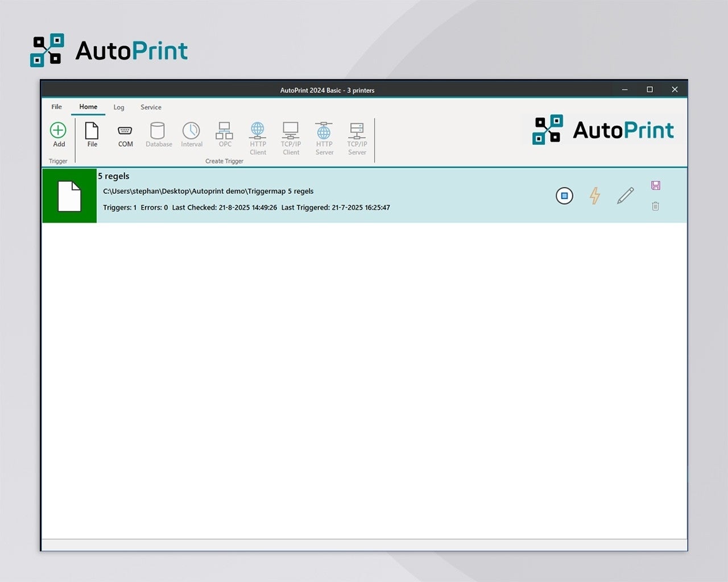This screenshot has width=728, height=582.
Task: Edit the trigger using pencil icon
Action: 625,196
